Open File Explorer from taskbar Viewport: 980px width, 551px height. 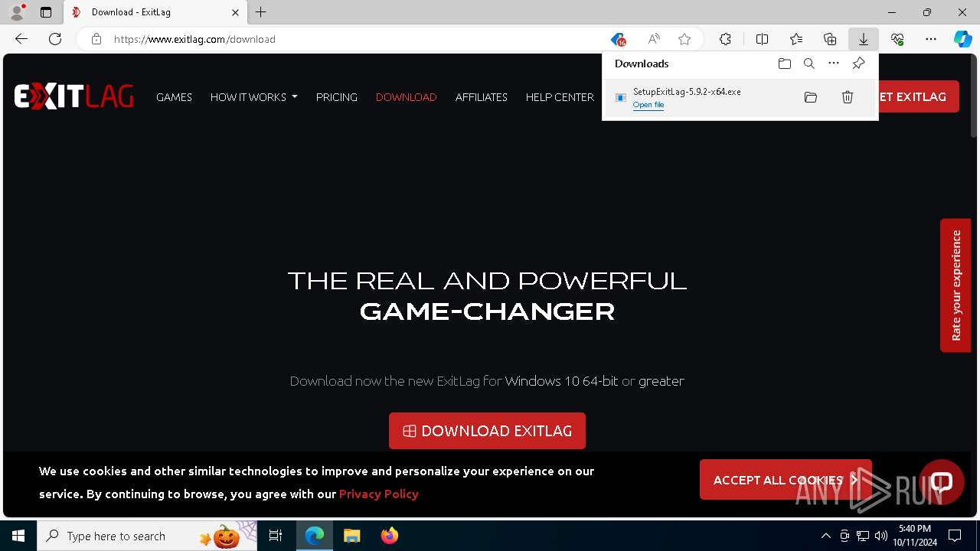point(351,536)
